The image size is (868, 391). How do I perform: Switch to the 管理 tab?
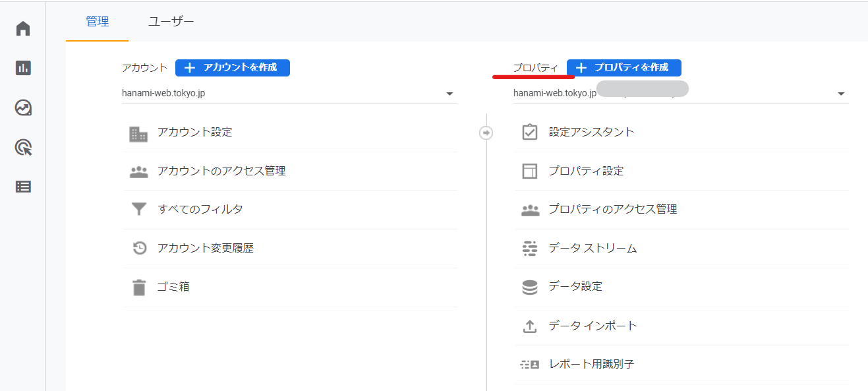[x=97, y=20]
